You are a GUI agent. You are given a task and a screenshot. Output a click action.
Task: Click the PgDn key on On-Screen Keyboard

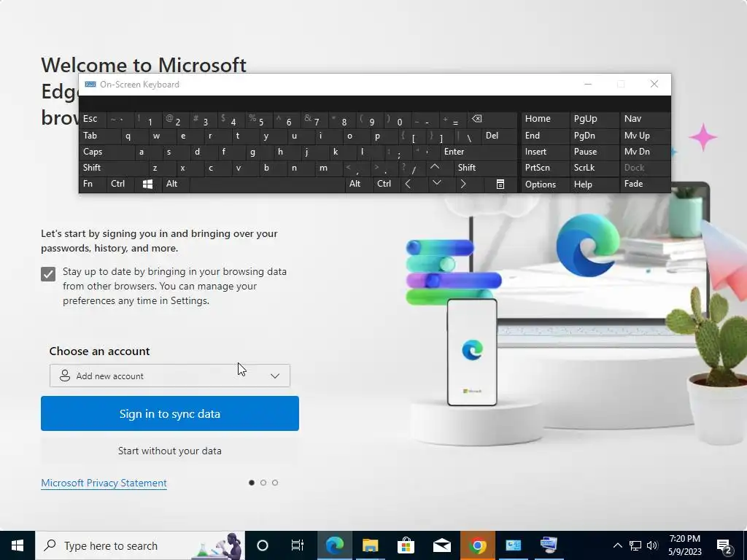pos(594,136)
